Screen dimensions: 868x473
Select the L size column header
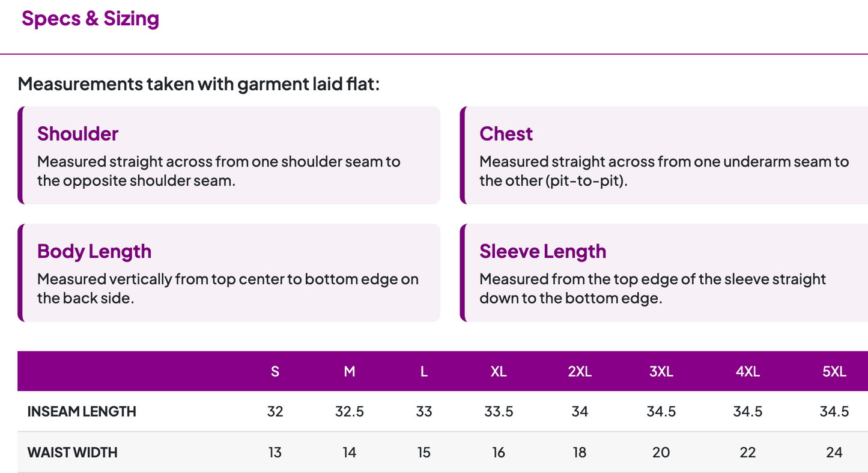424,371
